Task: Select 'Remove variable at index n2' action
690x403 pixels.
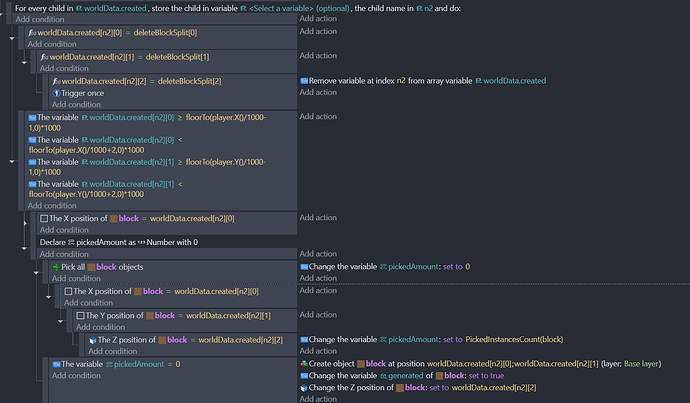Action: point(423,81)
